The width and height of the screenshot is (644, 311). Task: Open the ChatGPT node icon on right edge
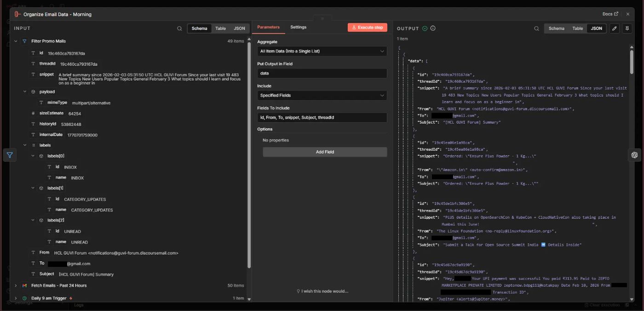634,155
